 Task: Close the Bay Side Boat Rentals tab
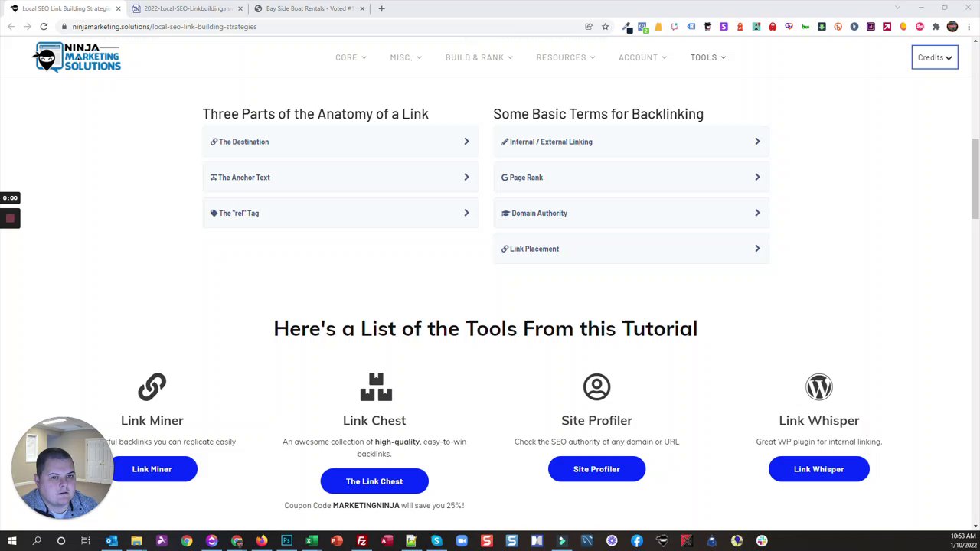click(362, 8)
